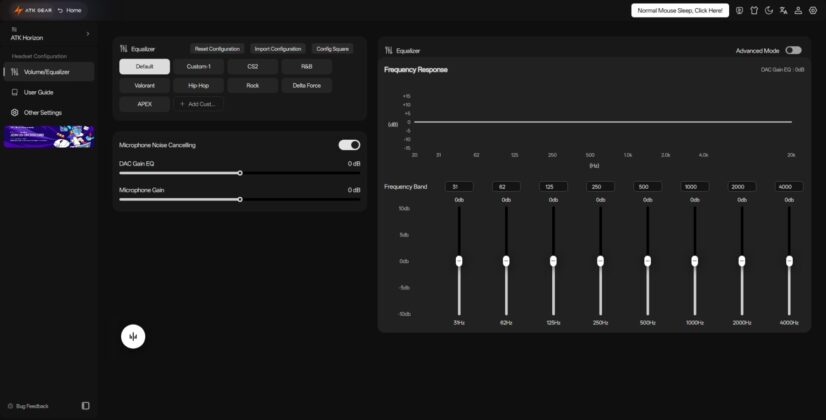Click the frequency band field showing 4000
The height and width of the screenshot is (420, 826).
pos(789,187)
